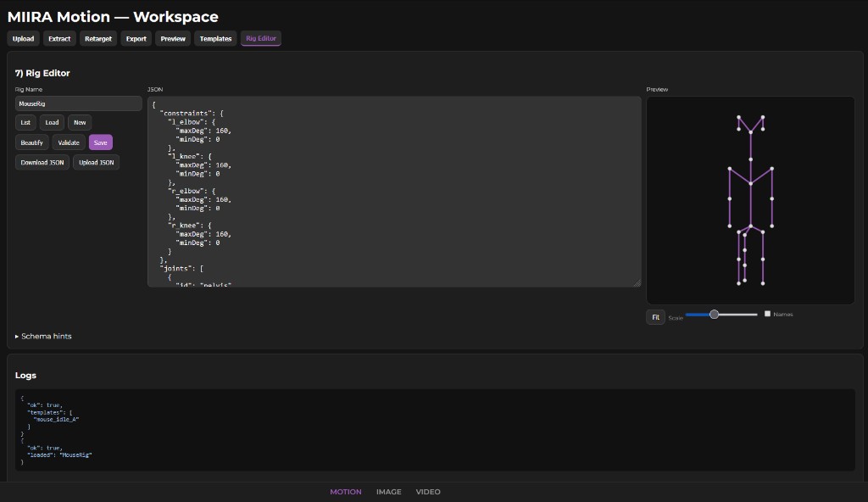Validate the rig JSON
The height and width of the screenshot is (502, 868).
[69, 142]
